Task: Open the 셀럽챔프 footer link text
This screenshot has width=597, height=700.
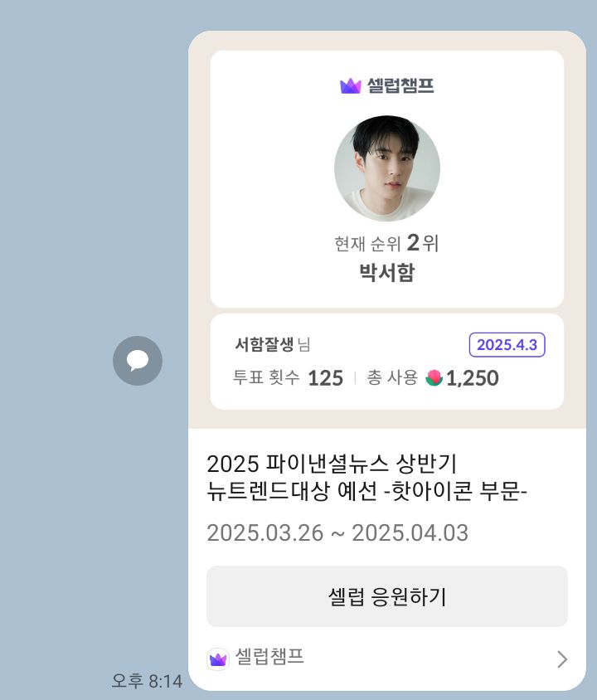Action: click(269, 658)
